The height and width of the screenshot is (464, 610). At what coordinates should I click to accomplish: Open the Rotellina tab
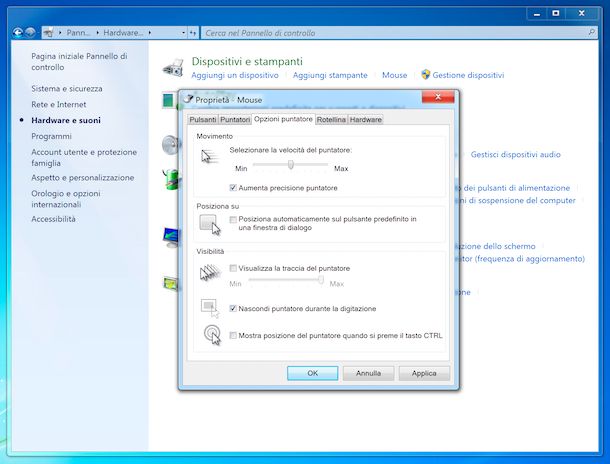(x=331, y=120)
